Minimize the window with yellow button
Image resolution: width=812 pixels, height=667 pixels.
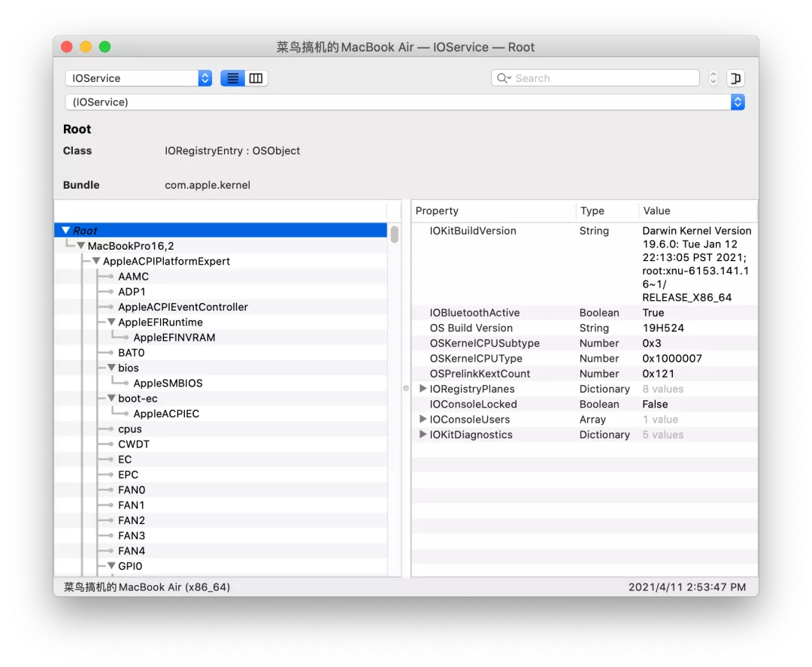pos(86,47)
